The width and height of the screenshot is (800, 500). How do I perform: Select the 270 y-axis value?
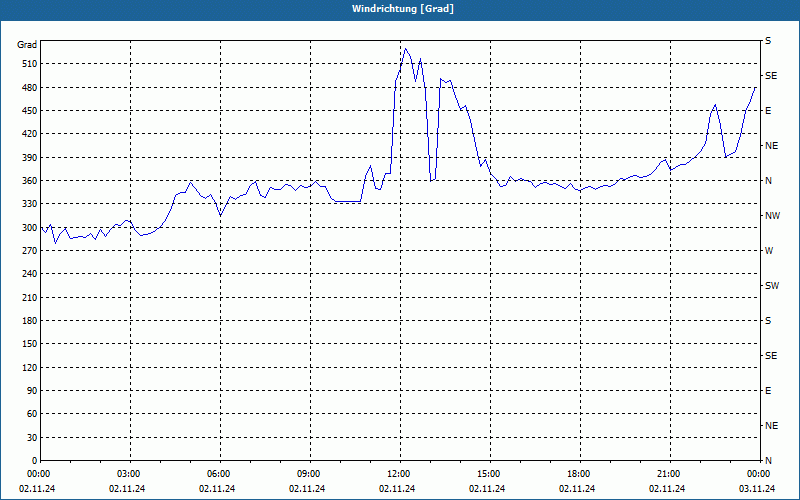point(30,251)
